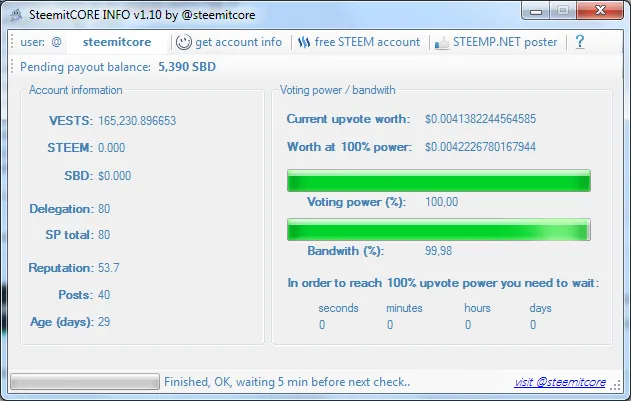Click the VESTS value 165,230.896653
631x401 pixels.
pyautogui.click(x=137, y=121)
